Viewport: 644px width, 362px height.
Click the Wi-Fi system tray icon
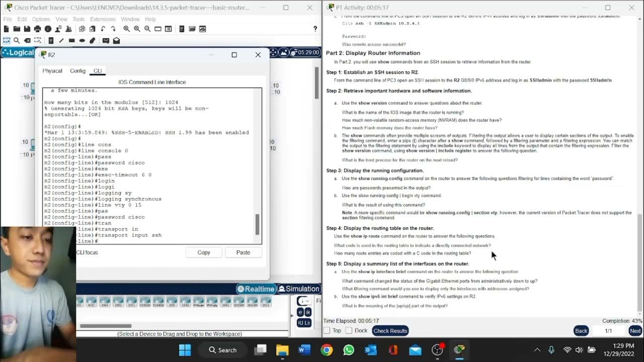click(568, 350)
